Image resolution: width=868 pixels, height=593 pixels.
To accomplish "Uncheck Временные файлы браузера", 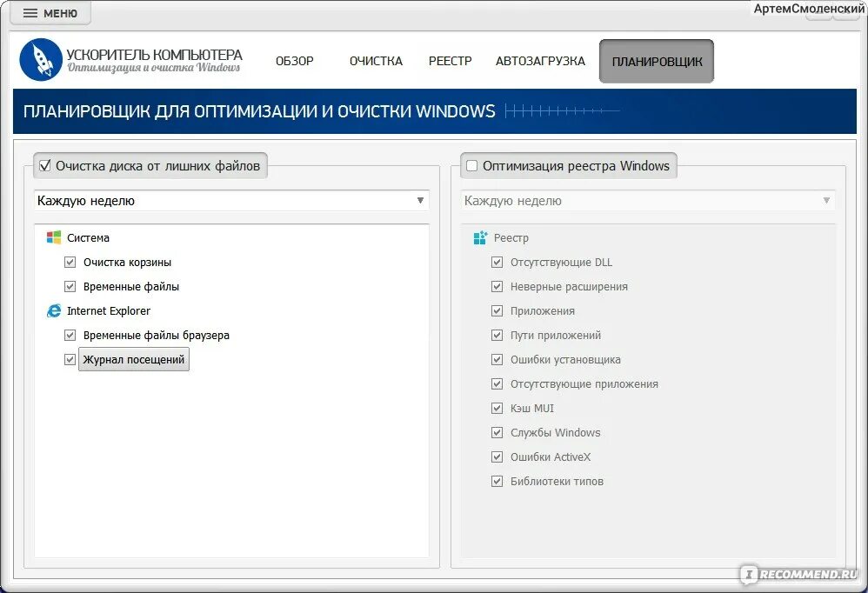I will (x=70, y=336).
